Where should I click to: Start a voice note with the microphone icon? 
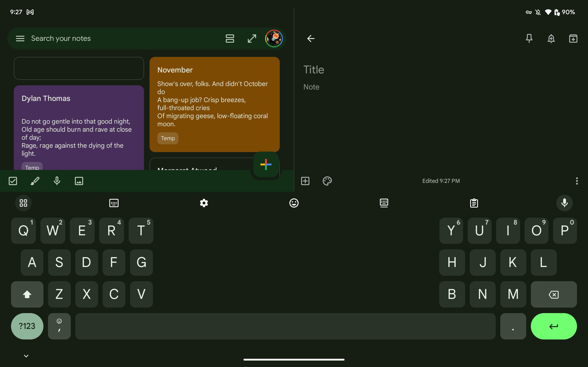click(x=57, y=181)
